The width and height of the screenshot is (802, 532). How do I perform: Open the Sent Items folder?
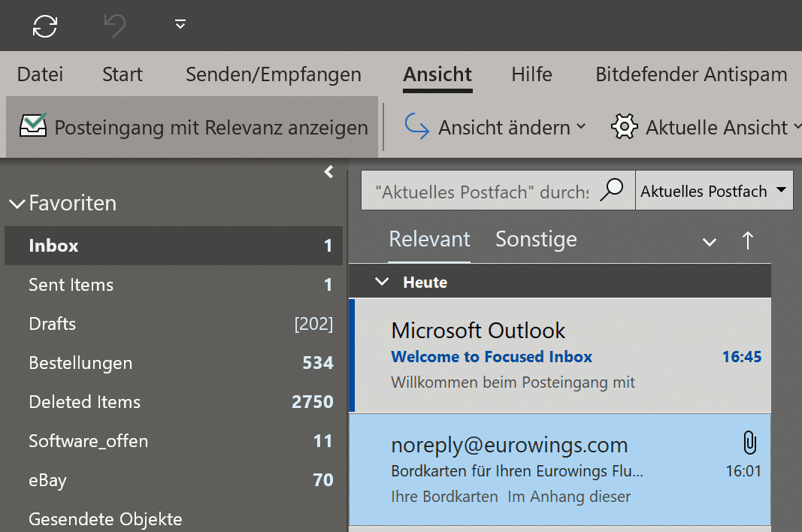pos(174,285)
